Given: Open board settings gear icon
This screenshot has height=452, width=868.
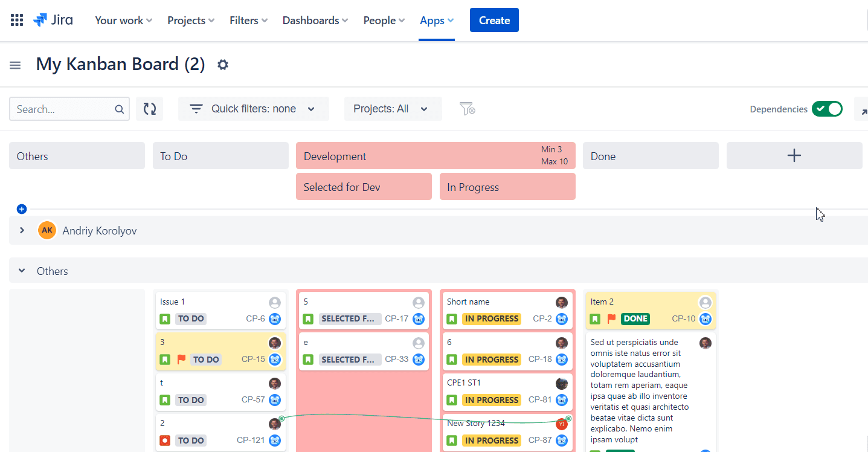Looking at the screenshot, I should pos(223,65).
